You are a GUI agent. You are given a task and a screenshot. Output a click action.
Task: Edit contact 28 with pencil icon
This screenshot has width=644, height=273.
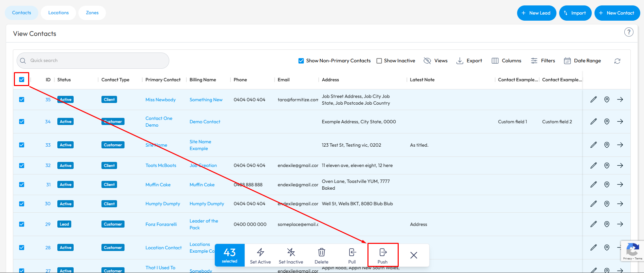click(593, 248)
